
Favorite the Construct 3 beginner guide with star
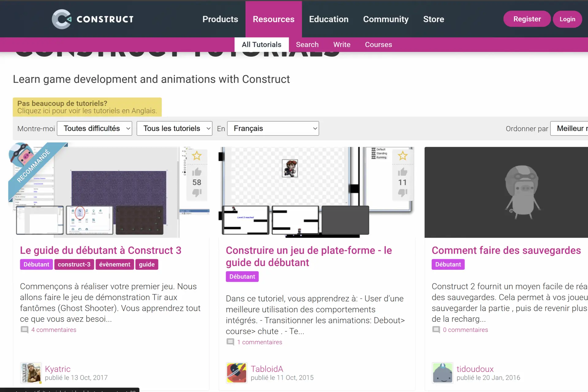point(197,156)
